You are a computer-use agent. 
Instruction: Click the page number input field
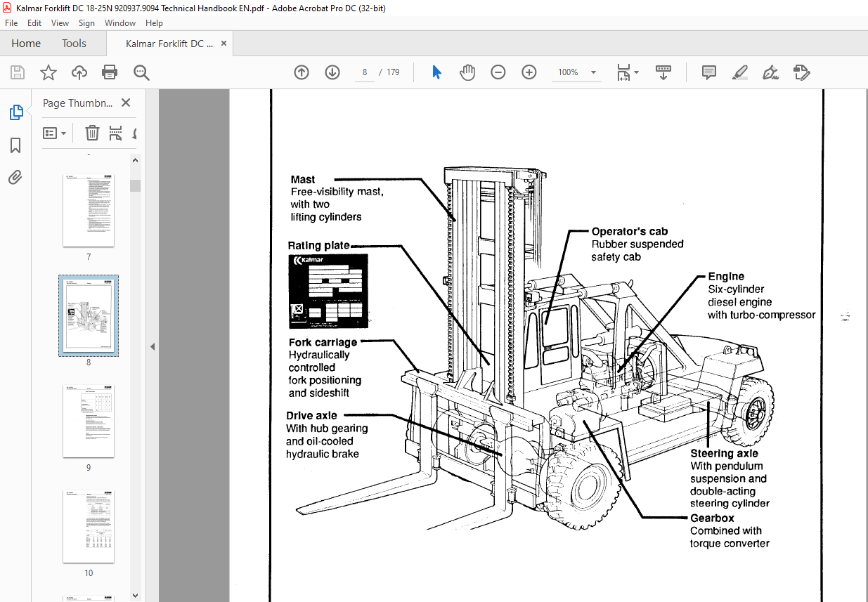tap(365, 72)
